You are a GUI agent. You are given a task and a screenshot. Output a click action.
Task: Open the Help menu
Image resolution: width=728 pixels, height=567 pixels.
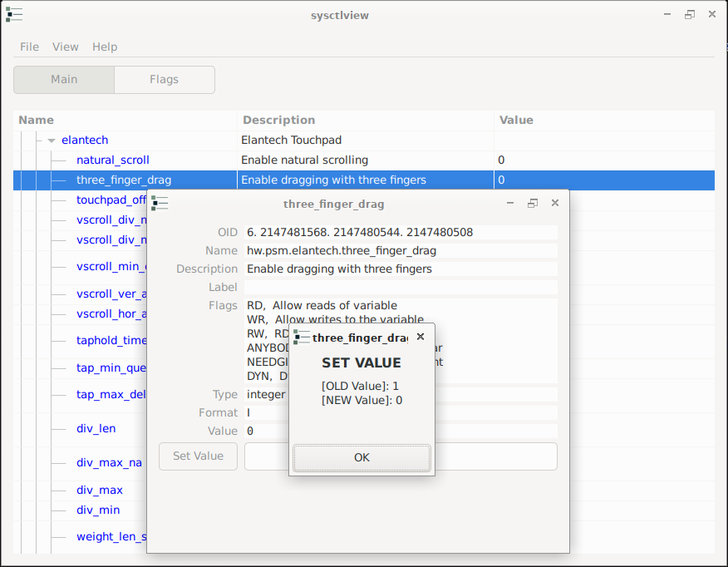(x=105, y=47)
